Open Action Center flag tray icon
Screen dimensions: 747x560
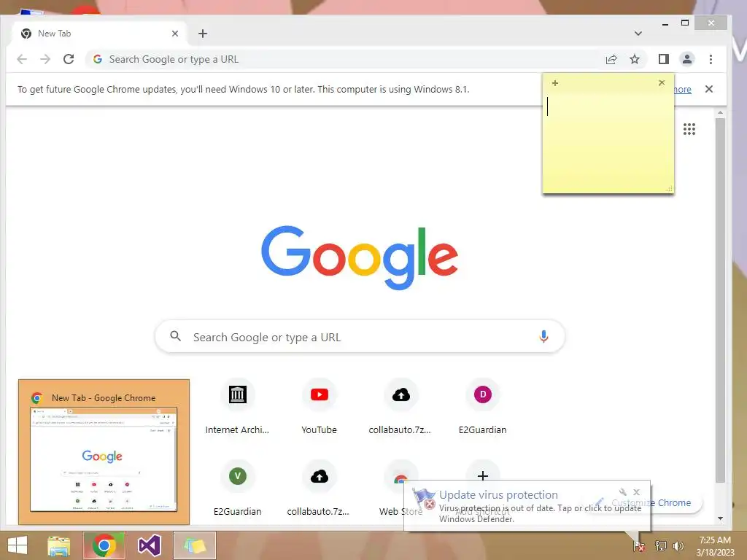click(x=638, y=546)
